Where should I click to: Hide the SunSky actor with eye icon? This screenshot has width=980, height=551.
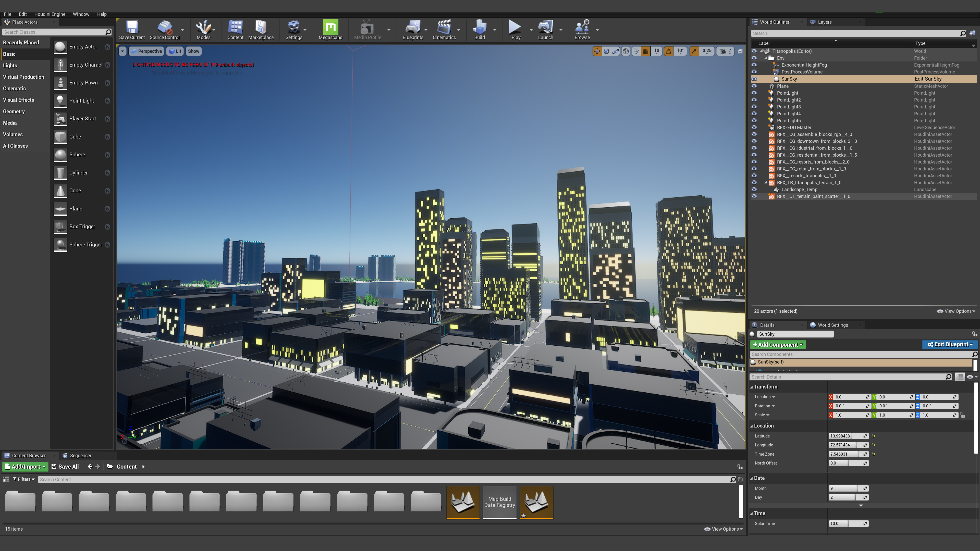tap(754, 79)
